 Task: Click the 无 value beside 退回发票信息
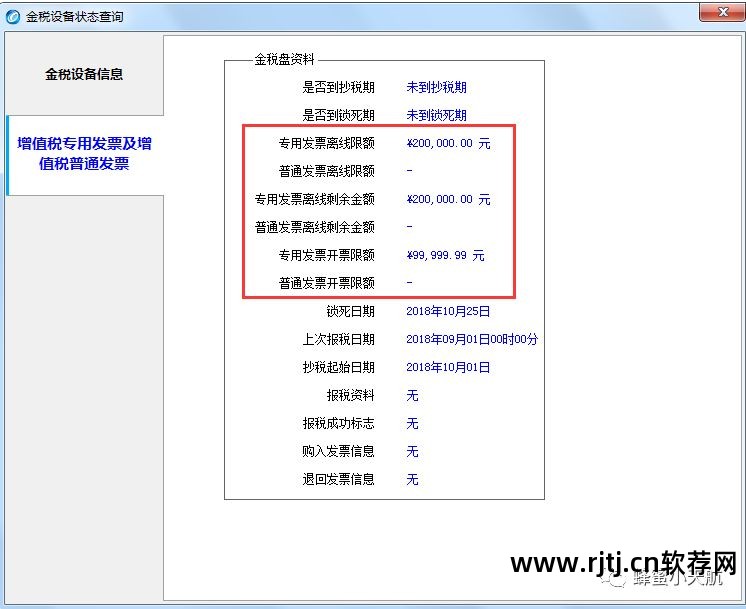click(412, 479)
